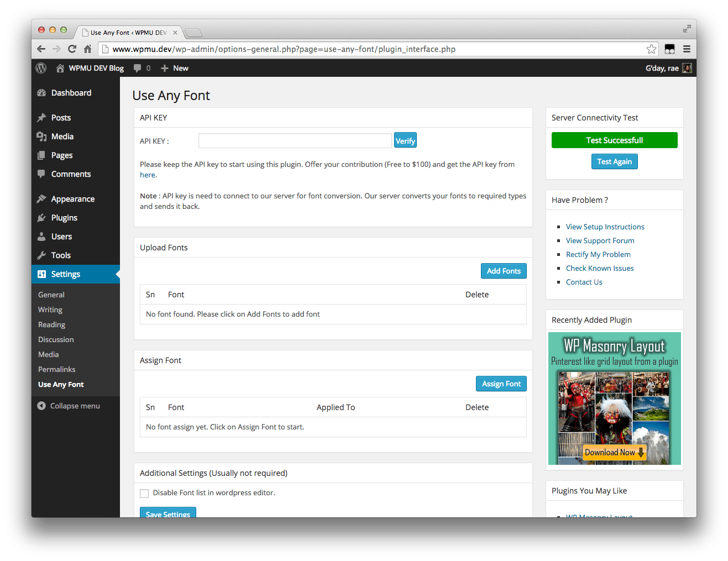Close the Use Any Font browser tab

click(x=175, y=33)
